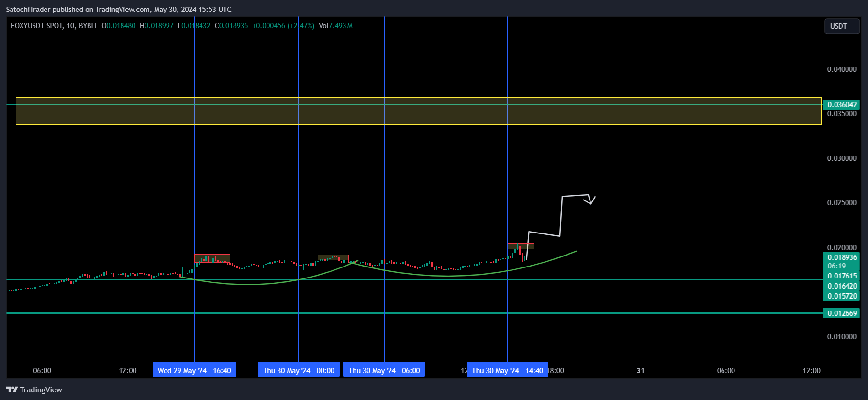Click the 0.025000 price axis tick
The height and width of the screenshot is (400, 868).
pos(842,203)
